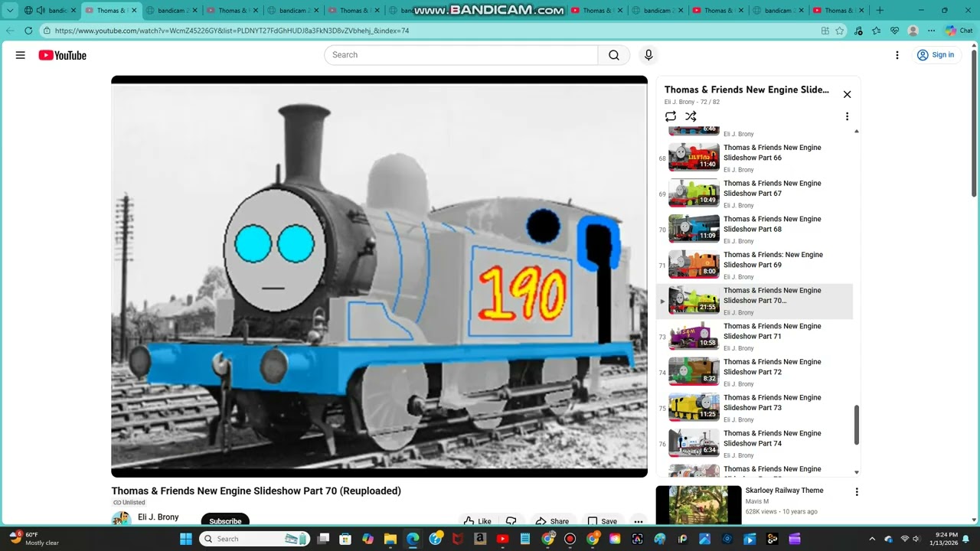Open Part 69 thumbnail in playlist
980x551 pixels.
pyautogui.click(x=694, y=265)
